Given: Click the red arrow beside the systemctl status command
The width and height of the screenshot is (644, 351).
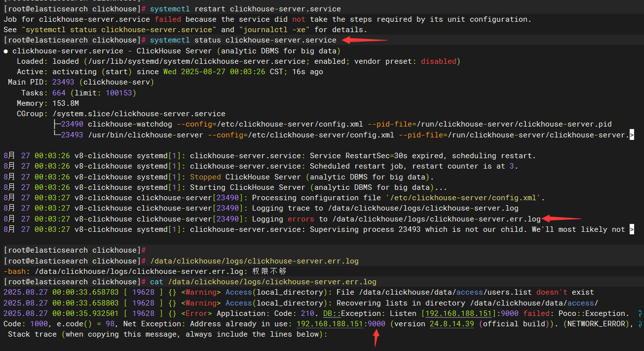Looking at the screenshot, I should [x=365, y=40].
